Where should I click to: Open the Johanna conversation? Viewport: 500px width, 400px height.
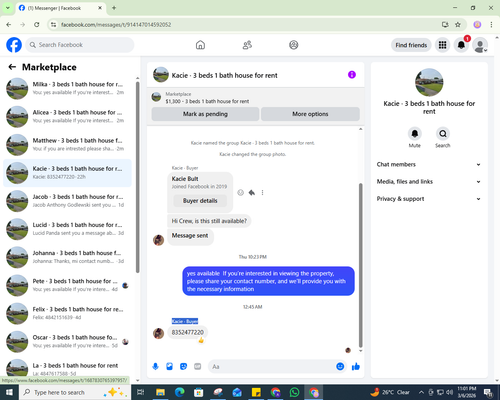click(67, 257)
